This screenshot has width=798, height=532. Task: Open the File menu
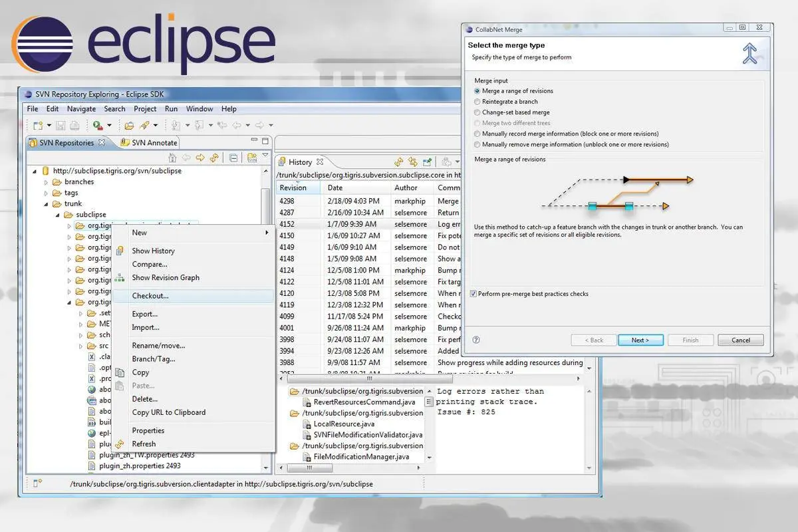click(32, 109)
